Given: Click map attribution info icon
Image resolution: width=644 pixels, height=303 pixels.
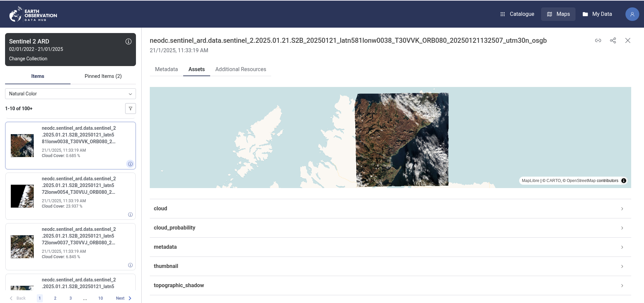Looking at the screenshot, I should coord(624,181).
